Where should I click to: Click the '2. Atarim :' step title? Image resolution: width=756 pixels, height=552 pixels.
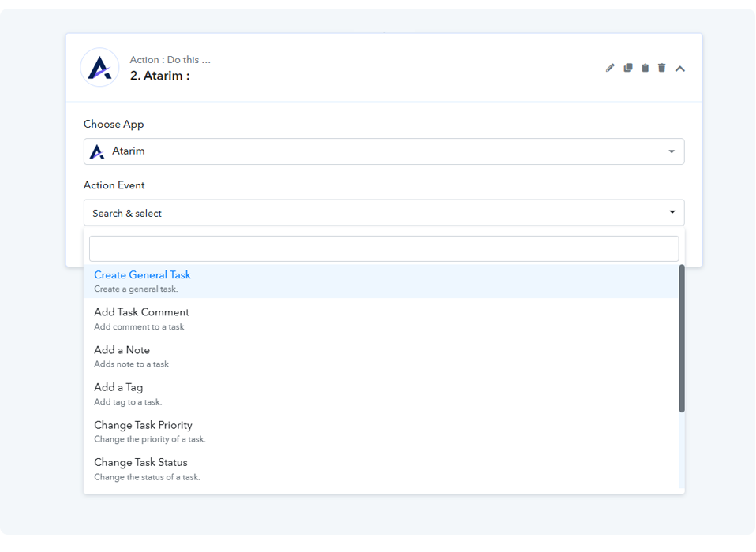[159, 76]
